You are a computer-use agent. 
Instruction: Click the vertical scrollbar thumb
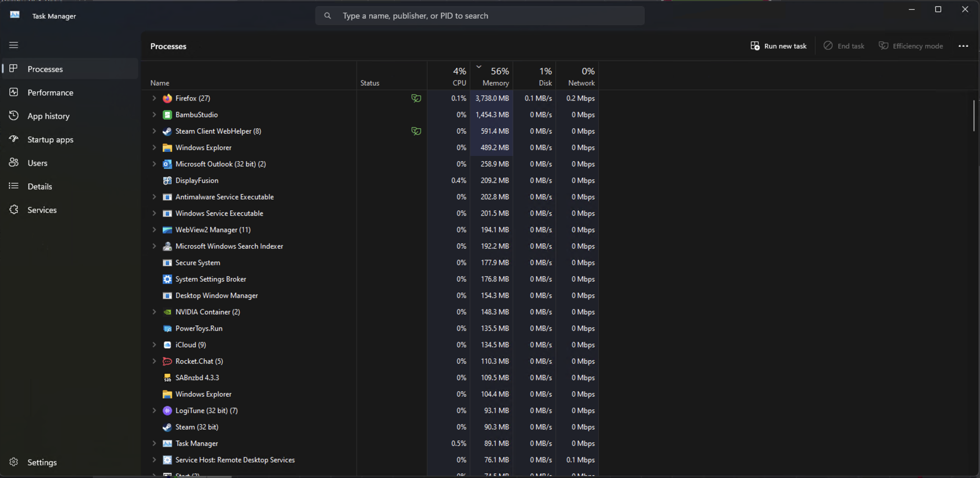(974, 116)
